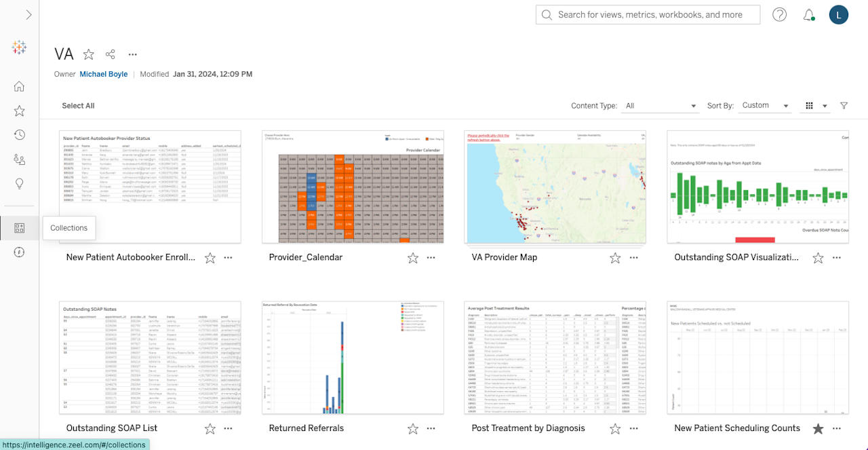868x450 pixels.
Task: Click Select All
Action: point(78,106)
